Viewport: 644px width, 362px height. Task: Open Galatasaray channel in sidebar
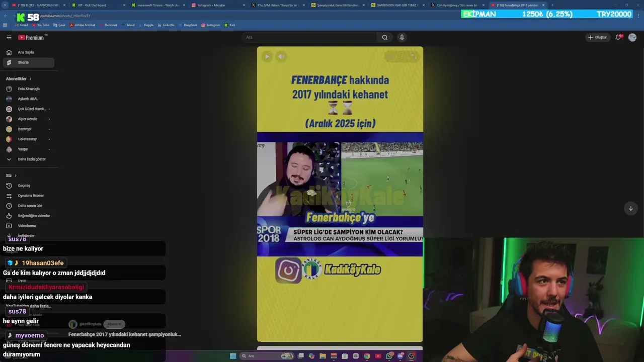coord(28,139)
